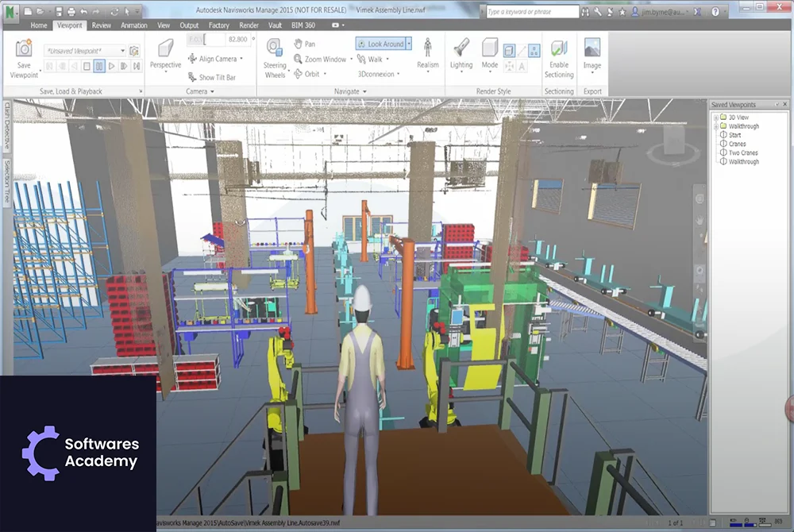
Task: Click the Perspective cube icon
Action: tap(166, 49)
